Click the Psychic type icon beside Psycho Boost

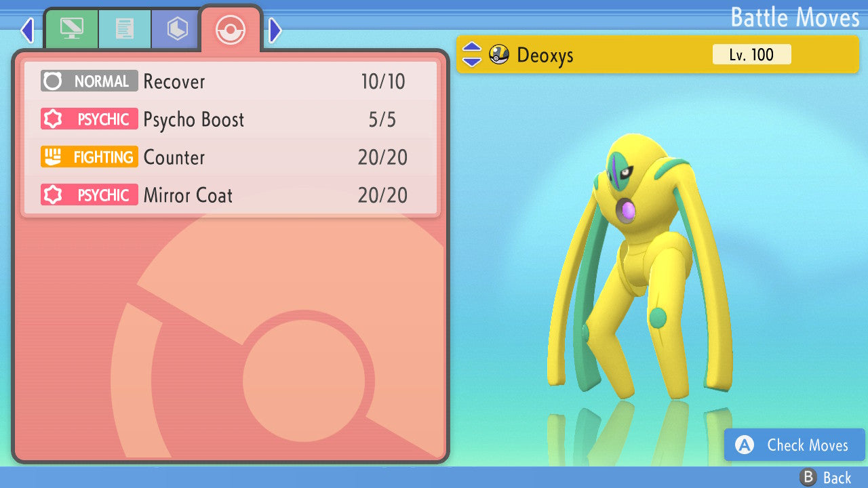89,119
